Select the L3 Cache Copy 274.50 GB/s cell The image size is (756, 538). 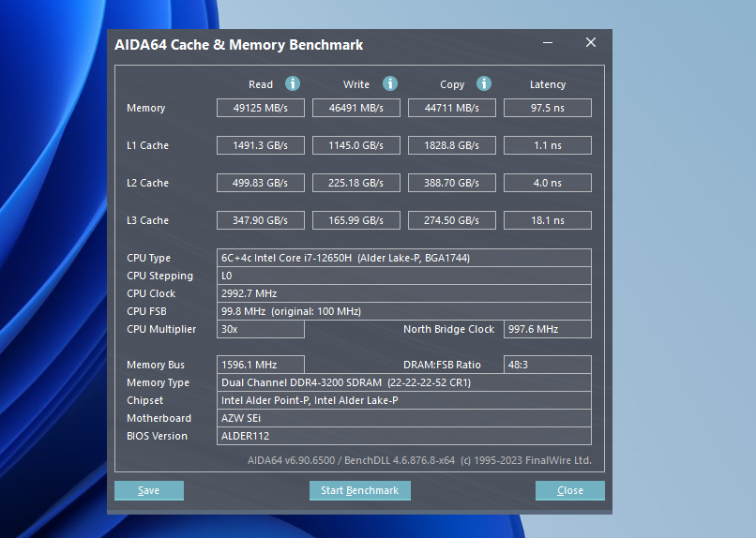coord(452,220)
